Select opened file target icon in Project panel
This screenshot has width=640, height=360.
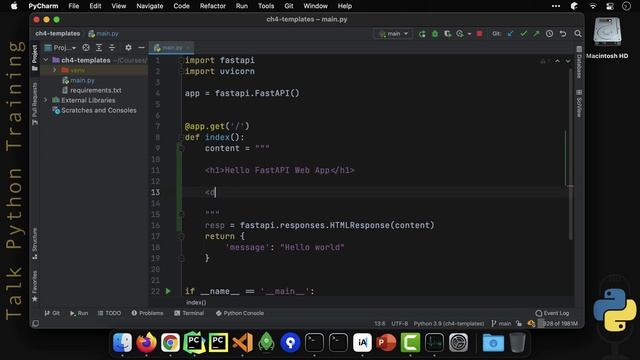[86, 48]
